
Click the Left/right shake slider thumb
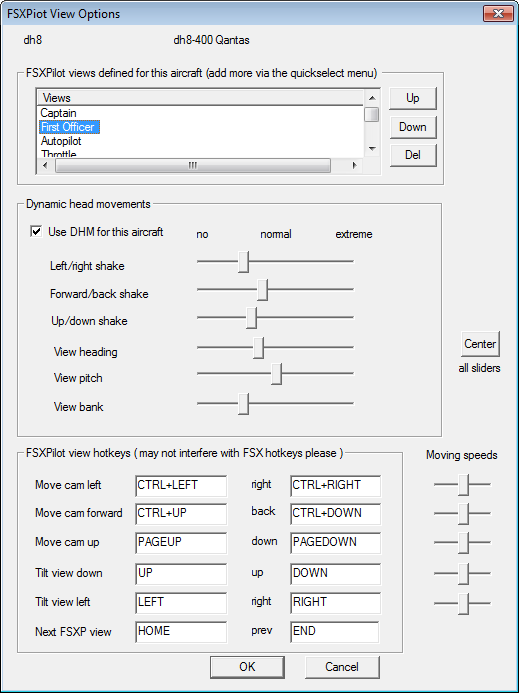[x=244, y=262]
